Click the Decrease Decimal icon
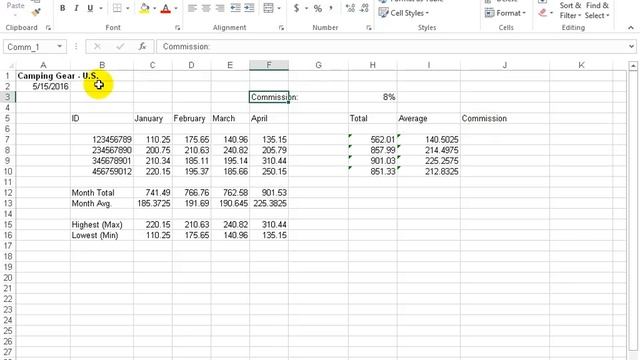 [364, 8]
